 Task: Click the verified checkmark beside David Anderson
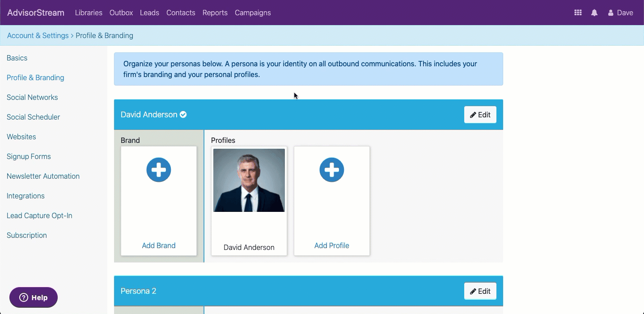(183, 115)
